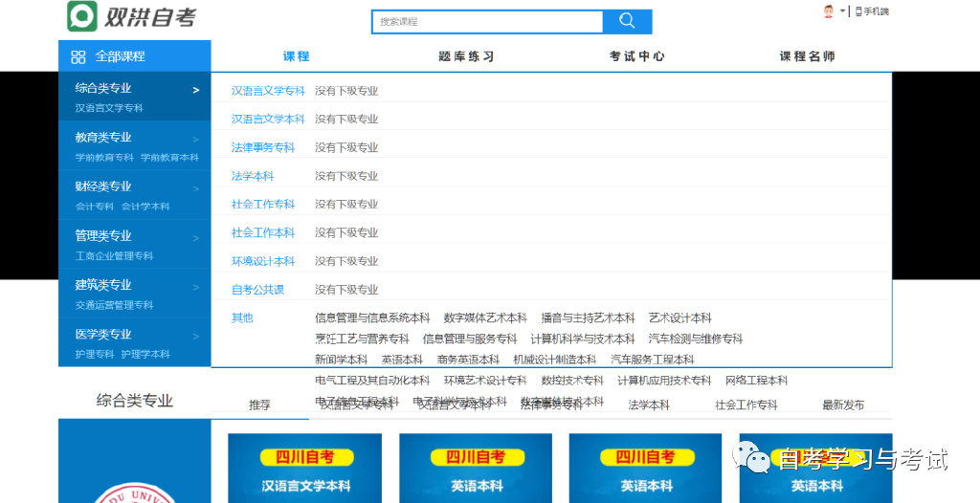This screenshot has height=503, width=980.
Task: Expand the 综合类专业 category arrow
Action: (x=195, y=90)
